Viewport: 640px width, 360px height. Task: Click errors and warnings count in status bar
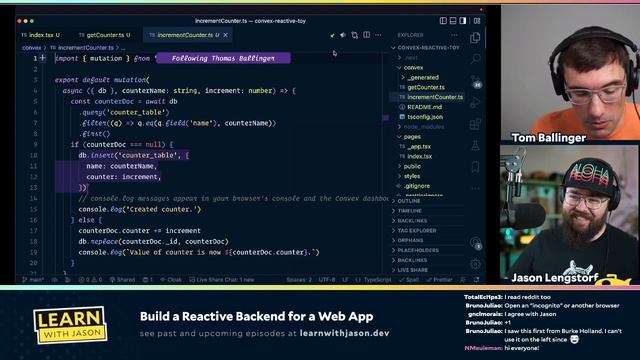[90, 280]
